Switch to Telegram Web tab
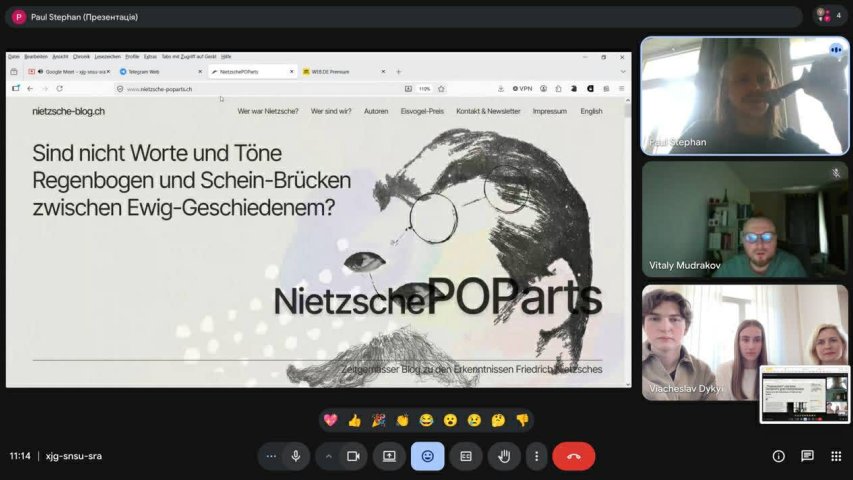Screen dimensions: 853x480 (x=161, y=72)
